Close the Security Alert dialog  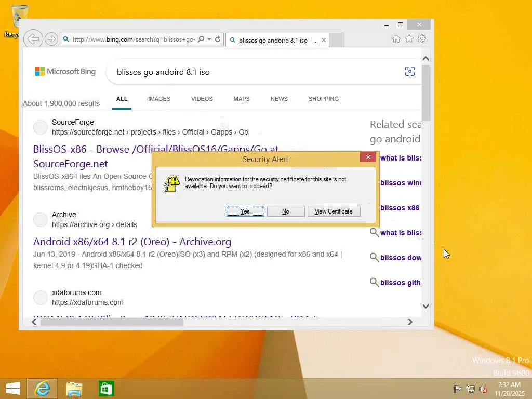[368, 157]
